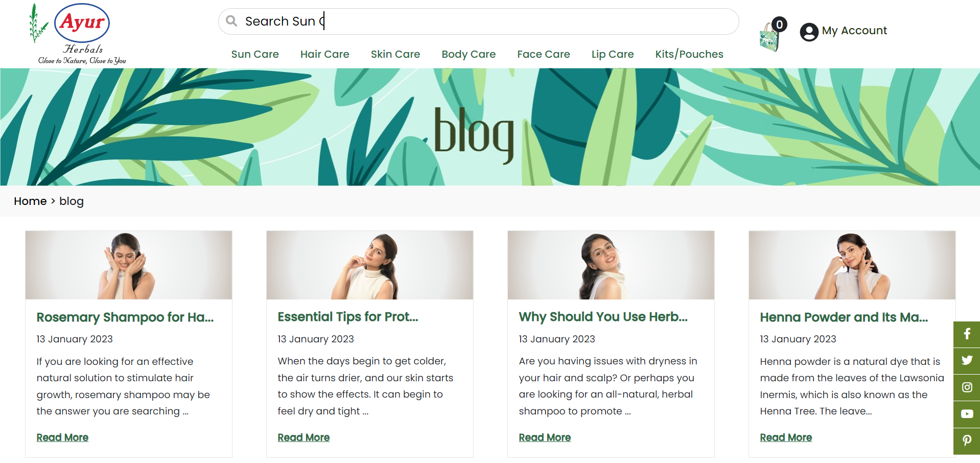
Task: Go to Ayur Herbals logo homepage
Action: click(x=79, y=34)
